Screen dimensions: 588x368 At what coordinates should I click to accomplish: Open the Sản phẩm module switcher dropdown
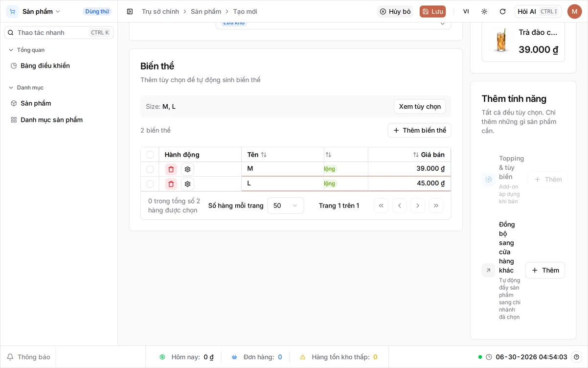click(x=41, y=11)
